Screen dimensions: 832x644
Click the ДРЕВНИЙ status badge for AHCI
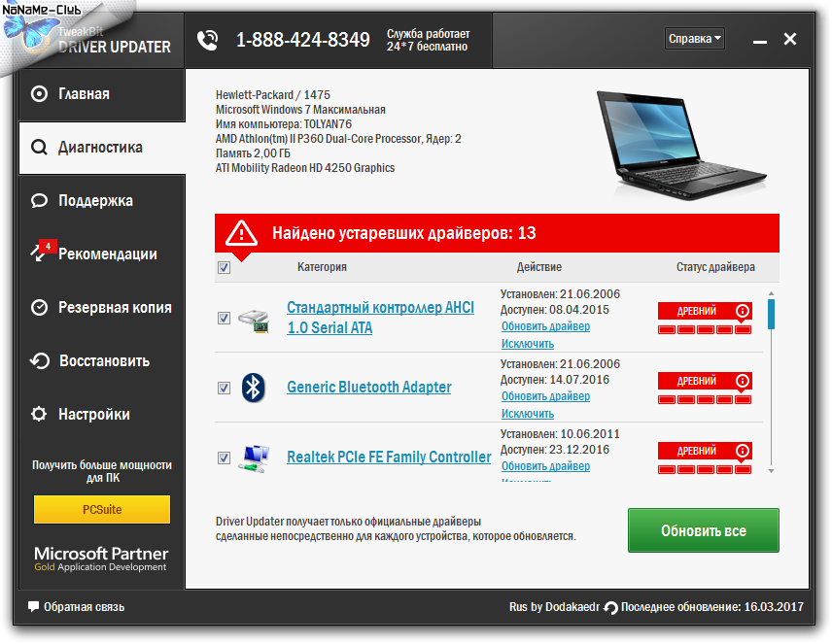[x=705, y=311]
